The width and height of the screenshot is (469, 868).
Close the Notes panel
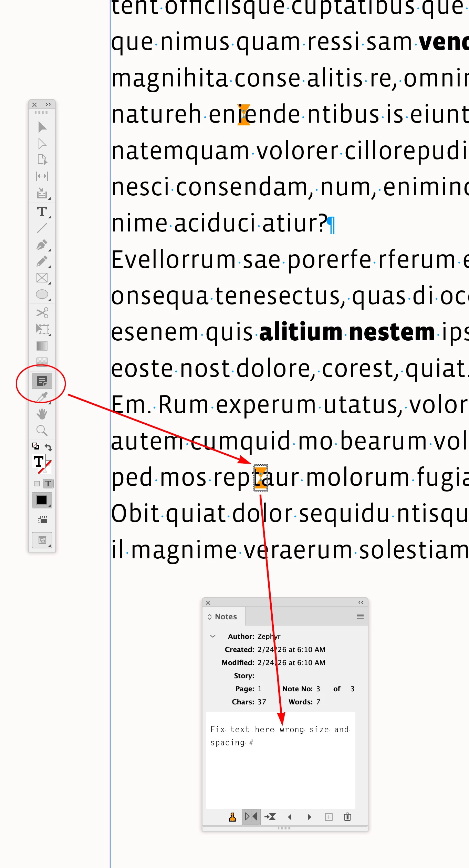(x=208, y=603)
